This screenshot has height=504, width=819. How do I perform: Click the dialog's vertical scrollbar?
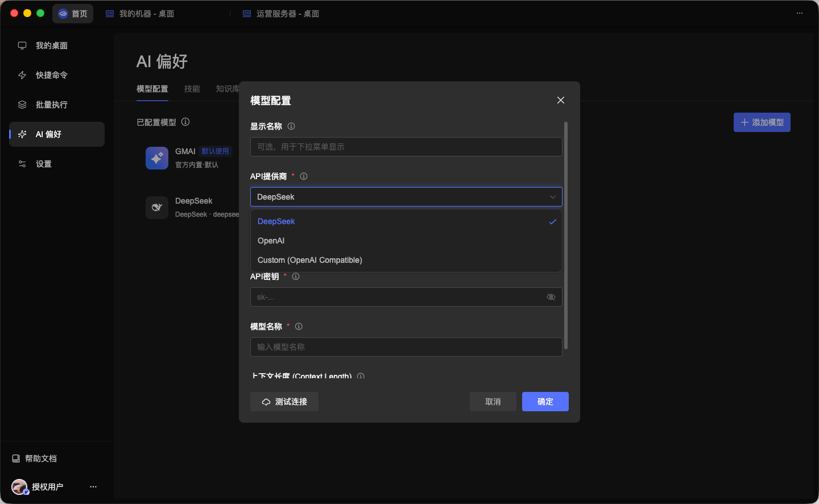[x=566, y=236]
